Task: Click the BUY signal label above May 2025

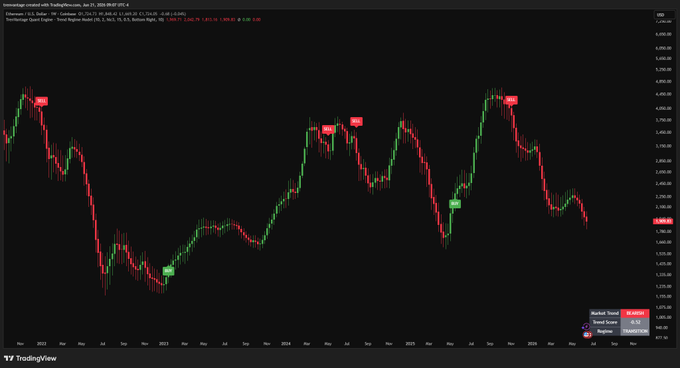Action: (454, 203)
